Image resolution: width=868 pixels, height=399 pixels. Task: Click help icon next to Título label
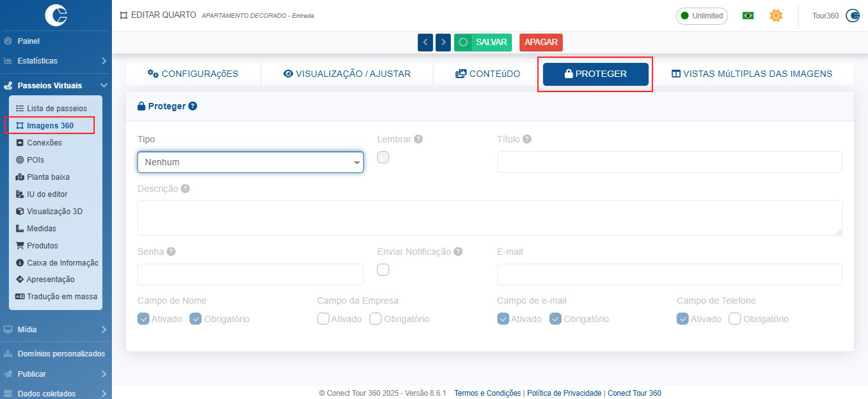527,139
